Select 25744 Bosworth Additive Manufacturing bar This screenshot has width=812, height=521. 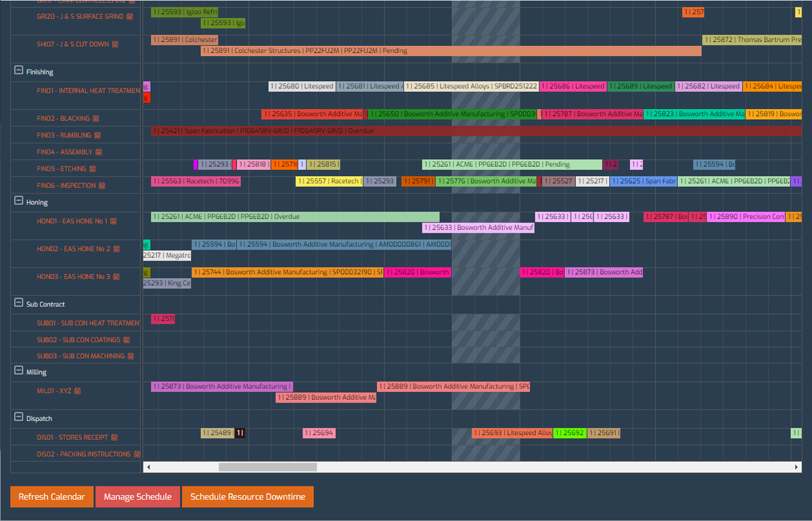tap(288, 272)
